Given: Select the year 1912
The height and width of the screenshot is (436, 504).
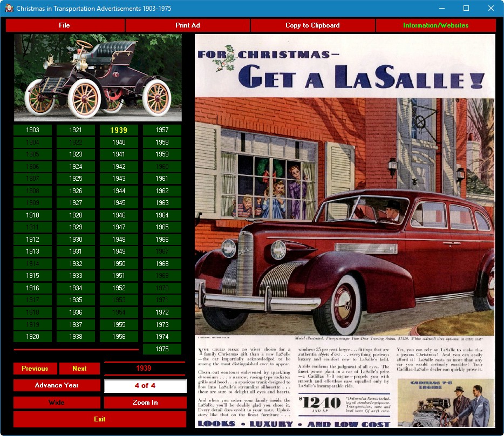Looking at the screenshot, I should pos(32,239).
